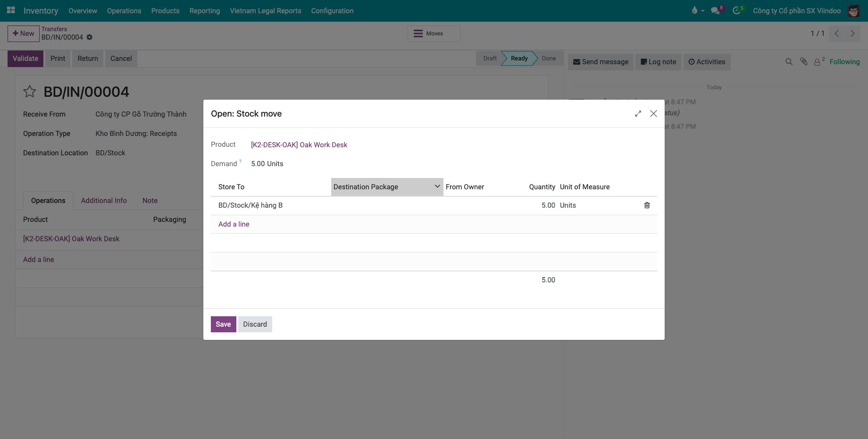868x439 pixels.
Task: Click the gear icon next to BD/IN/00004
Action: (x=90, y=37)
